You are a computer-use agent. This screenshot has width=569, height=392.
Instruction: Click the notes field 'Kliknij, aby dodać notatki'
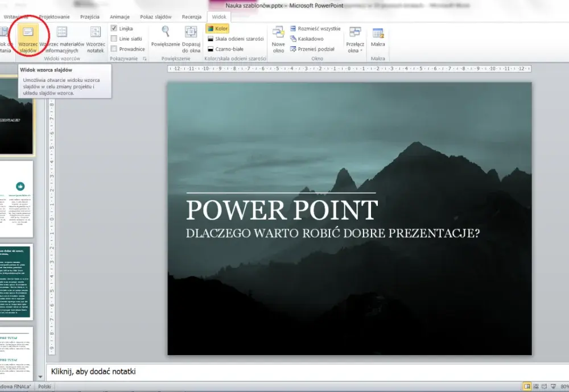(x=307, y=372)
